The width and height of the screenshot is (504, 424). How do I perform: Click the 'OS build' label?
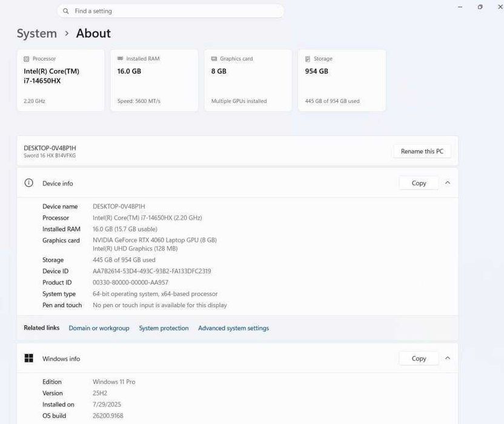[54, 416]
